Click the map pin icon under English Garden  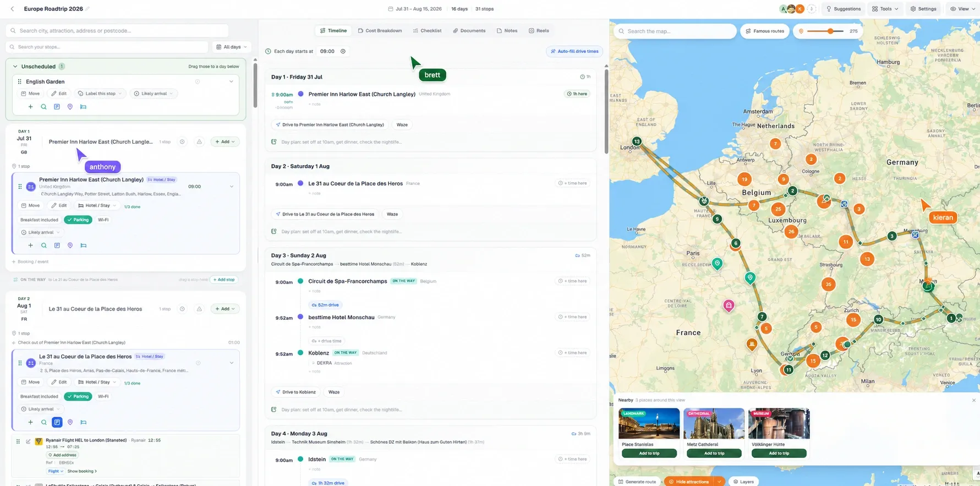click(70, 107)
